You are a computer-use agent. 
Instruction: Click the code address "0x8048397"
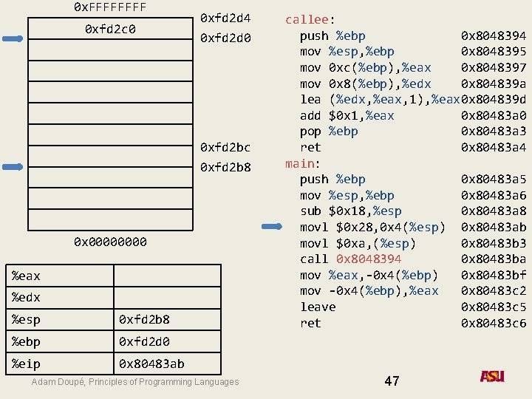click(494, 67)
